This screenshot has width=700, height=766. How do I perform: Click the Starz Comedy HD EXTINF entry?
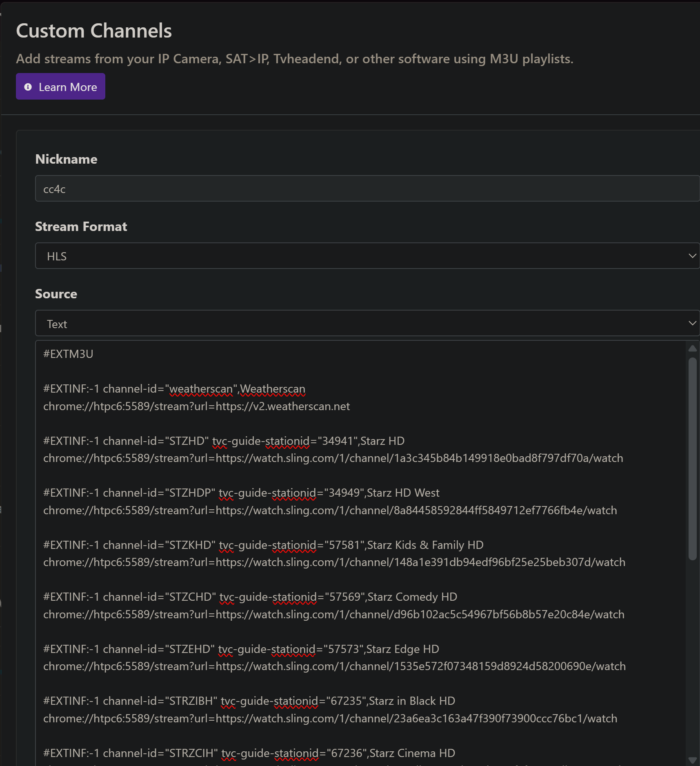click(250, 597)
